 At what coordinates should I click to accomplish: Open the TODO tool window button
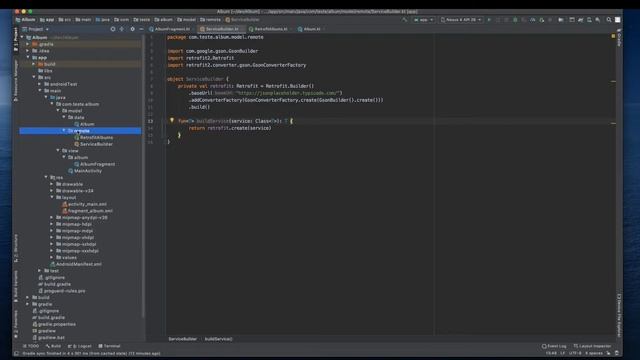click(x=31, y=346)
